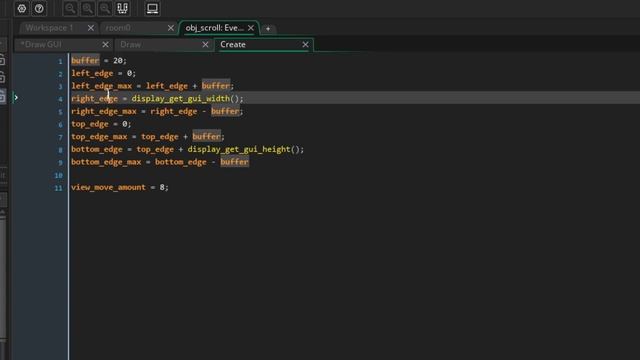
Task: Click 'left_edge_max' variable on line 3
Action: pos(102,86)
